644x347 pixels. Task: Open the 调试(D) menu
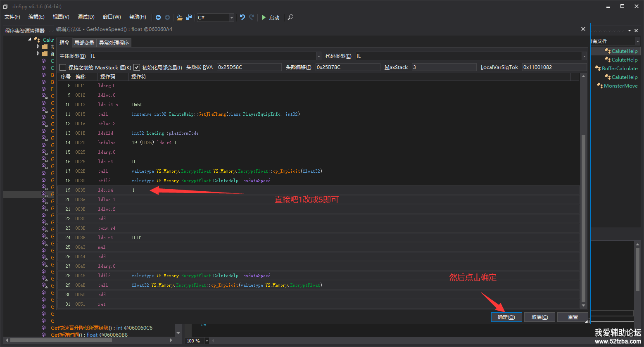coord(86,17)
